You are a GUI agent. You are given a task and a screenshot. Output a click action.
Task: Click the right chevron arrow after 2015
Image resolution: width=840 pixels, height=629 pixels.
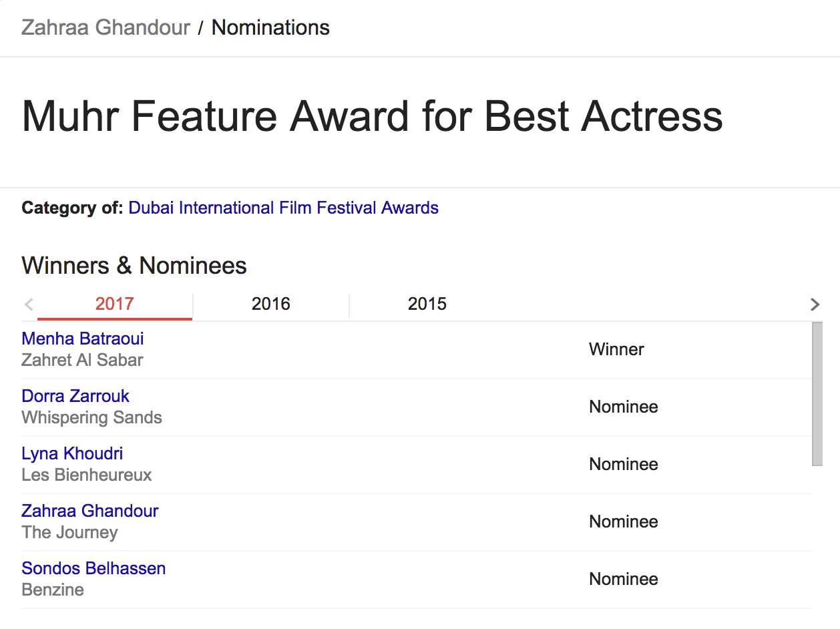tap(815, 304)
